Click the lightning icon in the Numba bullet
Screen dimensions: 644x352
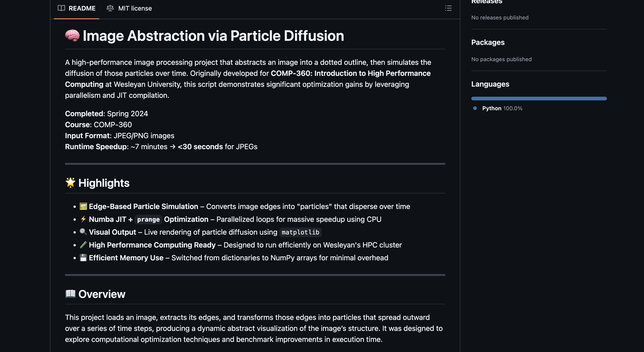(x=83, y=219)
